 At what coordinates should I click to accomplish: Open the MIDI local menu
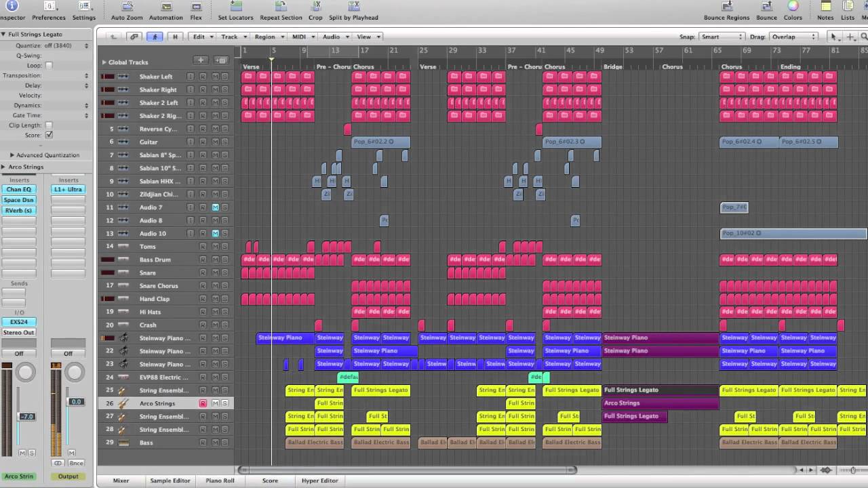[x=302, y=37]
